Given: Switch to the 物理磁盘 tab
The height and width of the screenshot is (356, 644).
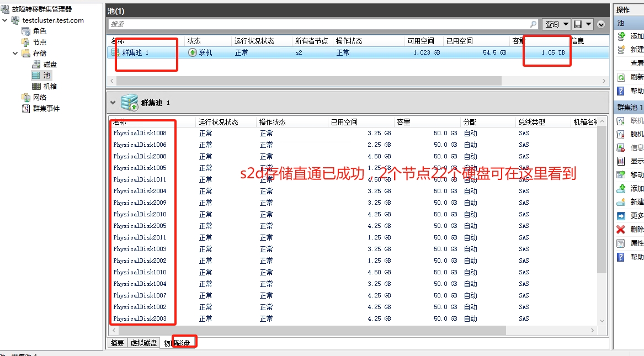Looking at the screenshot, I should 177,342.
